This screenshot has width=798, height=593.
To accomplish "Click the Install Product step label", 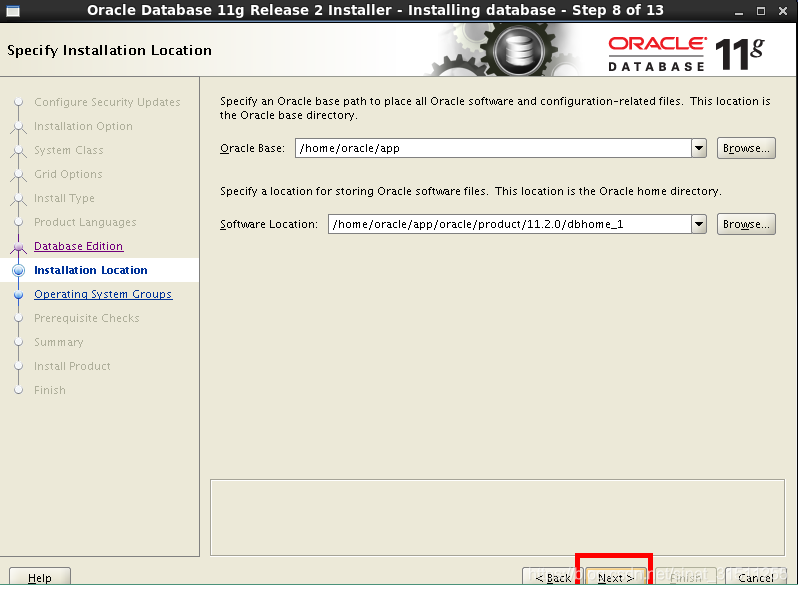I will tap(72, 366).
